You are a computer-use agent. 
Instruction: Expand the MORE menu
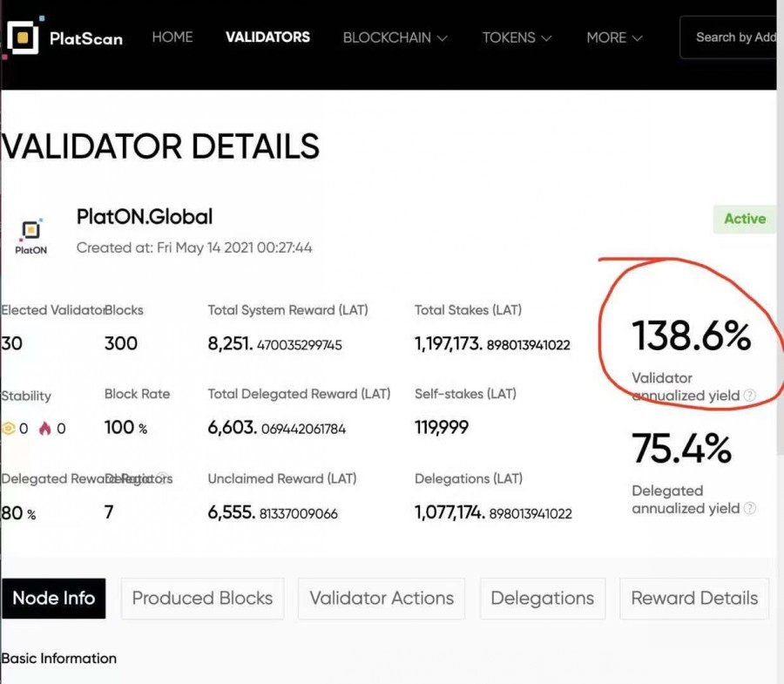coord(614,37)
